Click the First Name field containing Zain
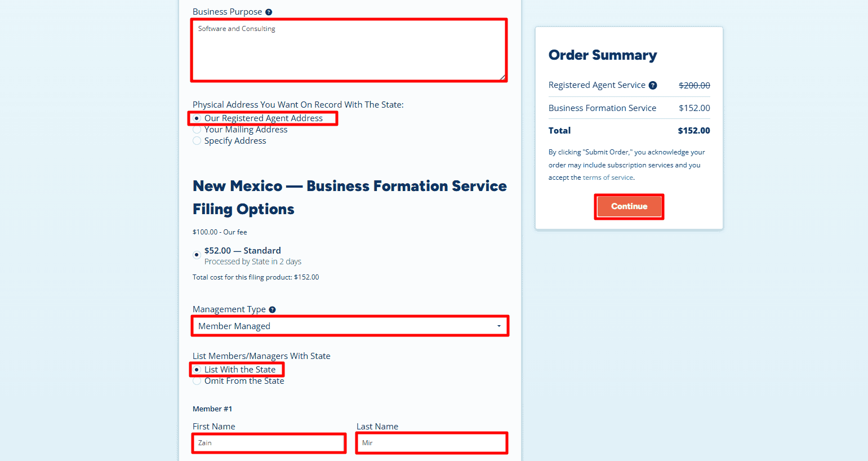868x461 pixels. point(269,443)
